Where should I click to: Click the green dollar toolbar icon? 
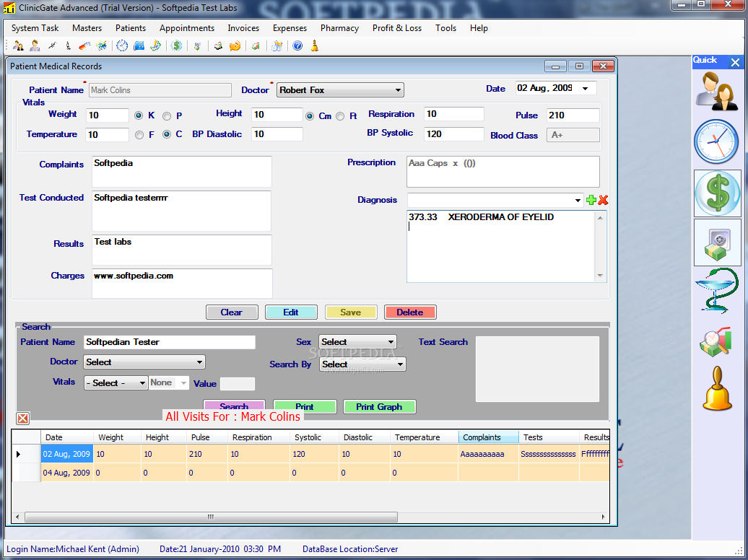pos(176,45)
